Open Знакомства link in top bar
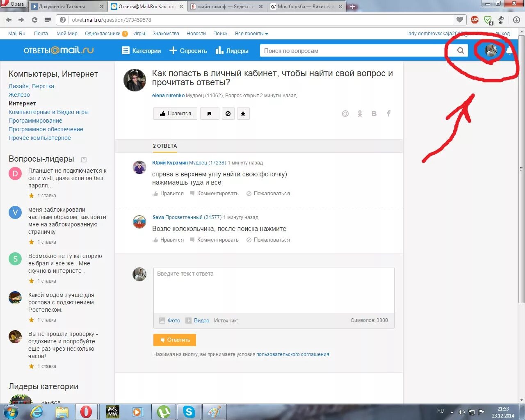The height and width of the screenshot is (420, 525). pyautogui.click(x=166, y=34)
